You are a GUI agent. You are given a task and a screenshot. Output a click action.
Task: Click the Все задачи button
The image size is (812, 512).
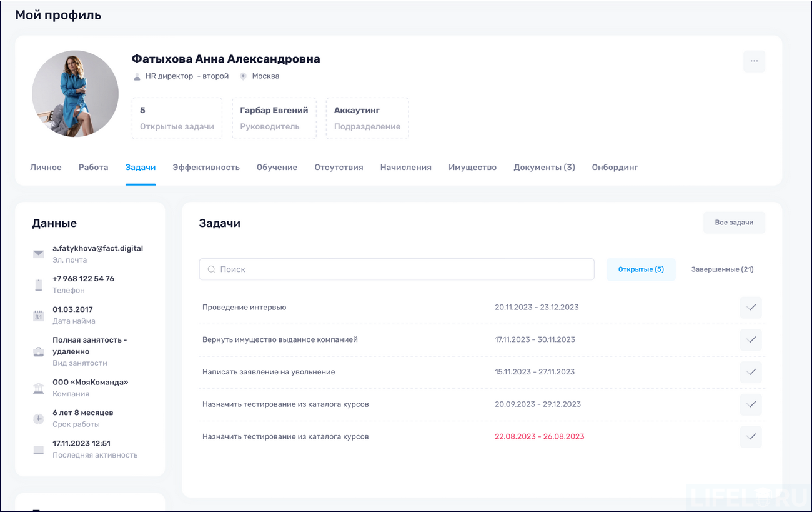734,223
